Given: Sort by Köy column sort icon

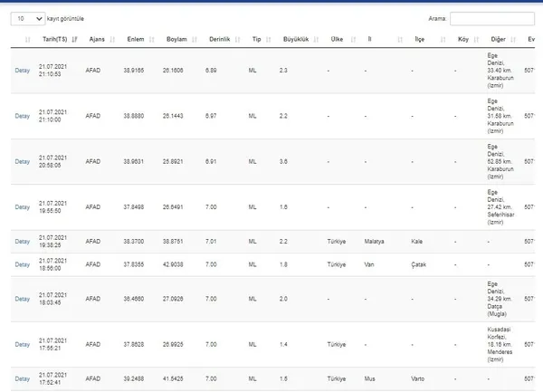Looking at the screenshot, I should pos(476,40).
